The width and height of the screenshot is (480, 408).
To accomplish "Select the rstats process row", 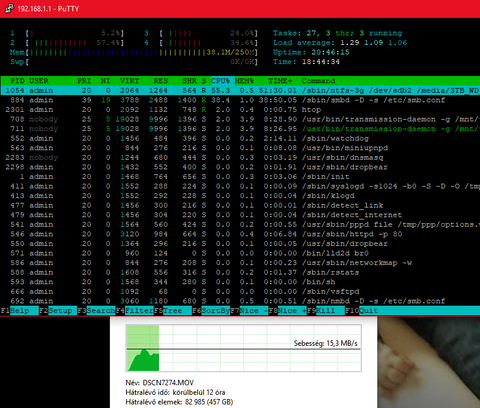I will pyautogui.click(x=240, y=273).
